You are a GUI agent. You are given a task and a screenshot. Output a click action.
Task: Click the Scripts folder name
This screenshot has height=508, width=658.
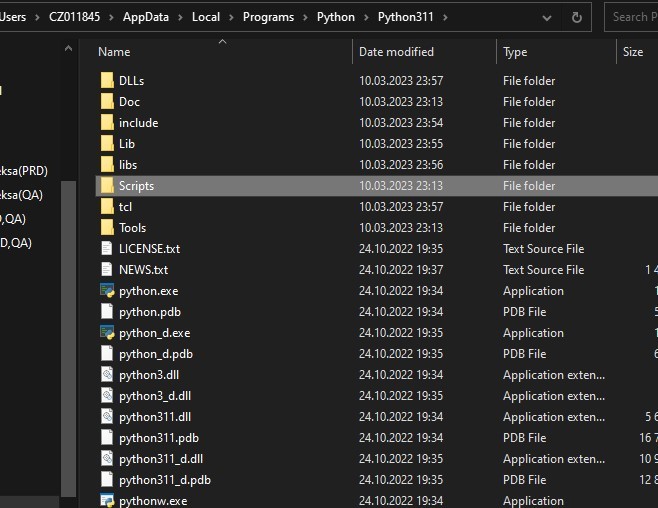point(136,186)
